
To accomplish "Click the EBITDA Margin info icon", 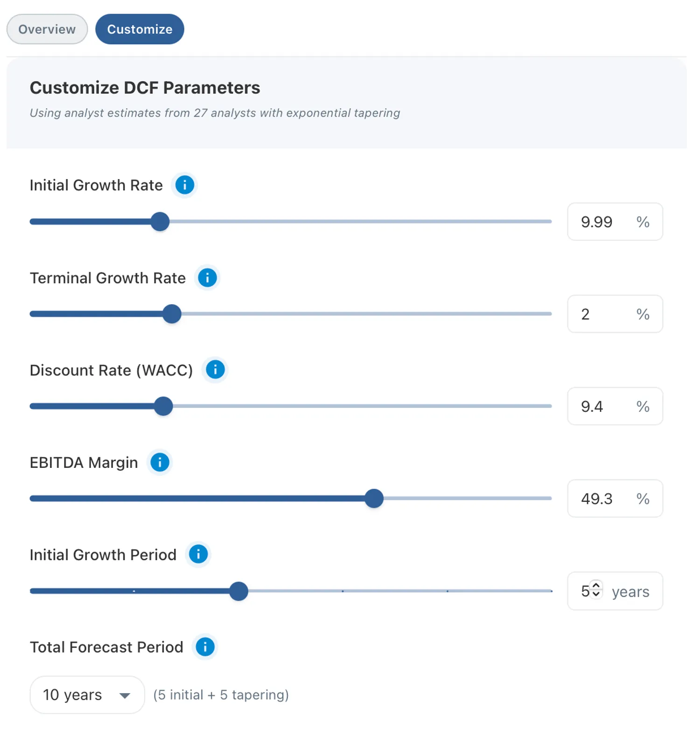I will coord(160,462).
